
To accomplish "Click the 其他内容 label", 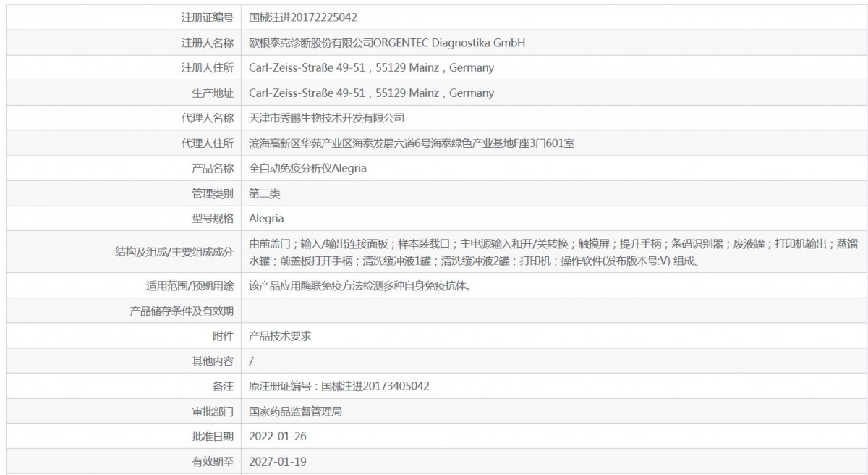I will [x=212, y=361].
